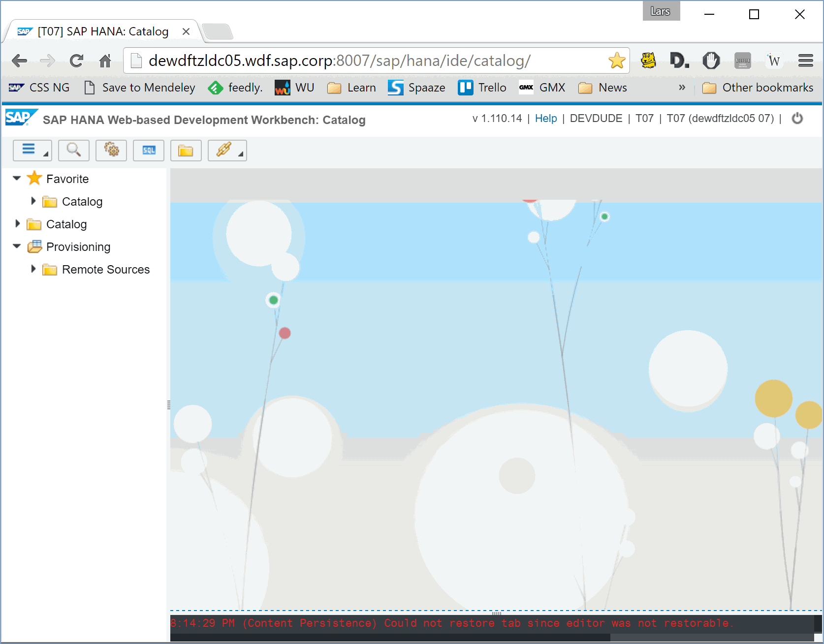Image resolution: width=824 pixels, height=644 pixels.
Task: Click the hand-stop blocker extension icon
Action: click(711, 61)
